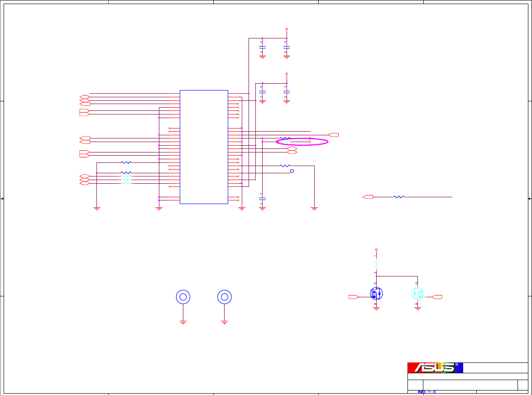Click the magenta highlight ellipse

point(302,142)
